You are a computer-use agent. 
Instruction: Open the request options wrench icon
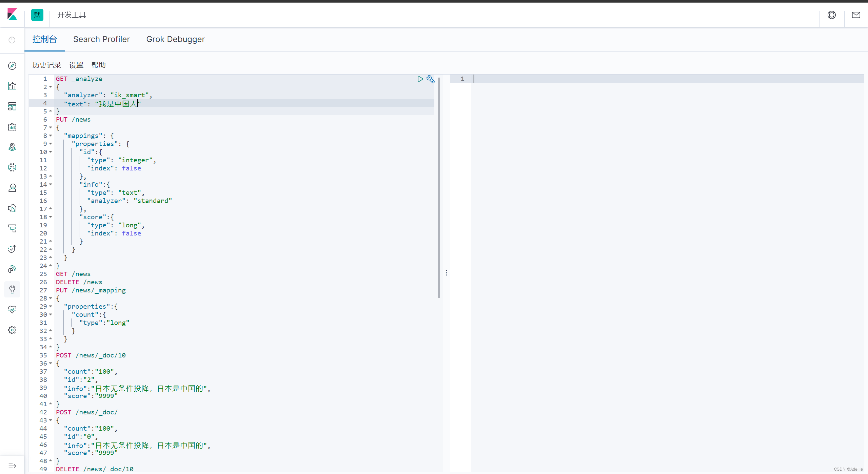pos(430,79)
